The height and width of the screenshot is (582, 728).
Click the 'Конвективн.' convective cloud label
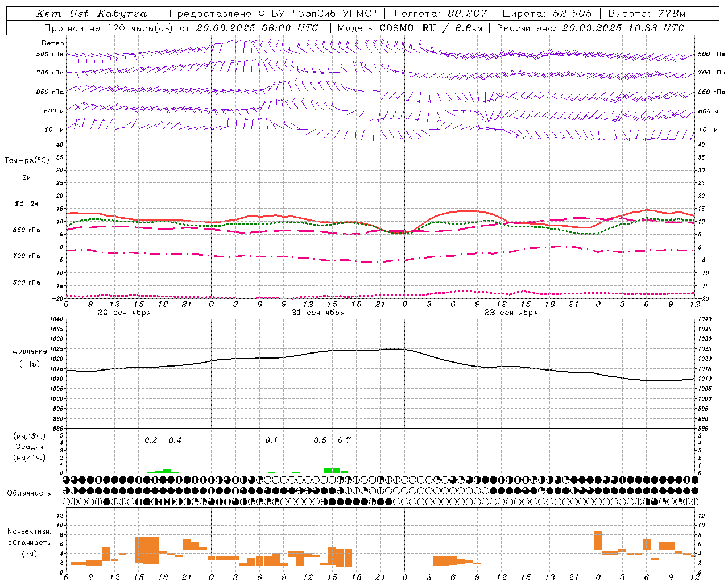(x=29, y=531)
